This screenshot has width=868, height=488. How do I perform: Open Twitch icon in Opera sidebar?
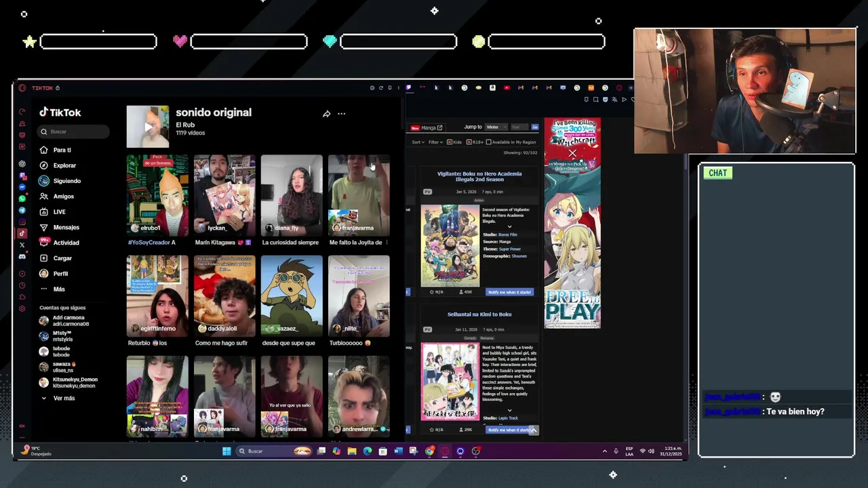[22, 175]
